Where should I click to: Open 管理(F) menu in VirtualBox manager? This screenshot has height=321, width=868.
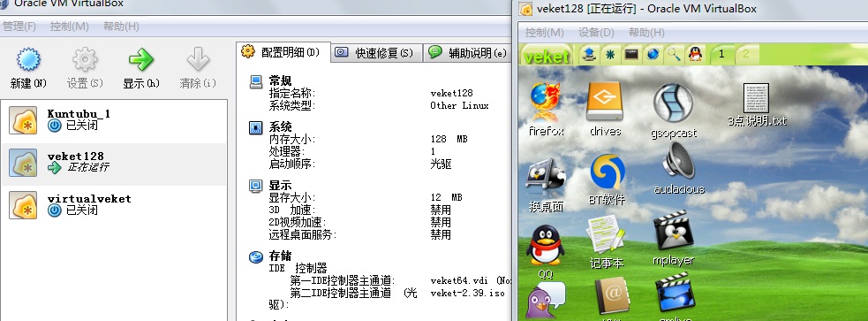pyautogui.click(x=19, y=26)
